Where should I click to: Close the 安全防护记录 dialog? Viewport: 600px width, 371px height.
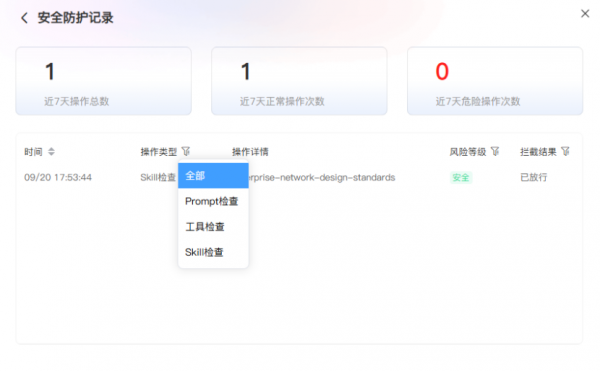(x=585, y=14)
